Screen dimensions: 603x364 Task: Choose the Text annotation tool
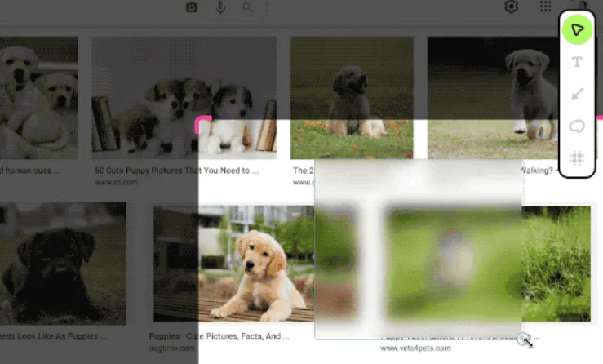click(577, 62)
